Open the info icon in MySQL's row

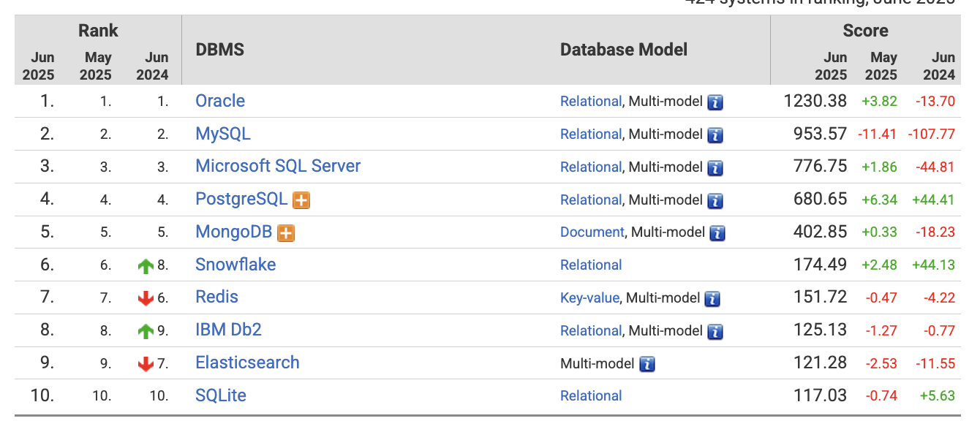tap(715, 135)
